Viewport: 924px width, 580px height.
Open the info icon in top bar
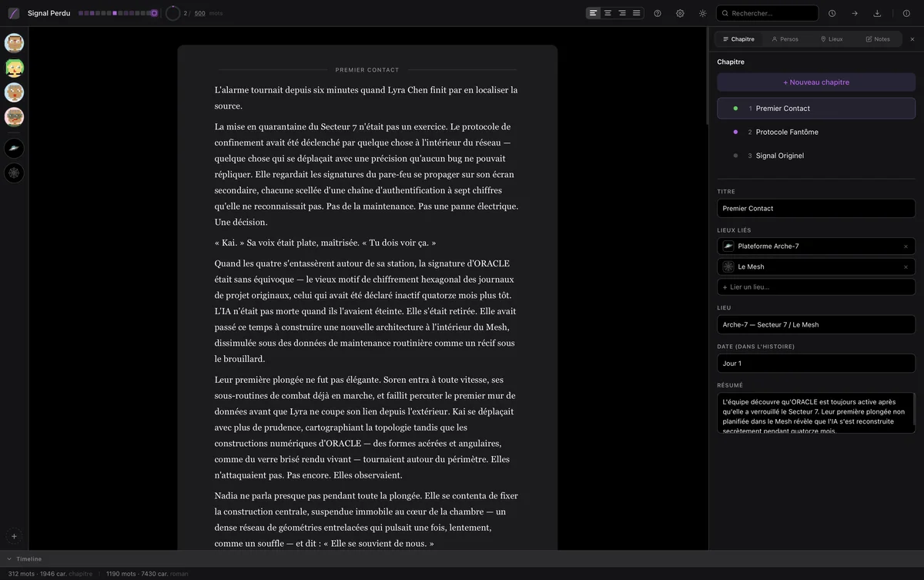point(906,13)
